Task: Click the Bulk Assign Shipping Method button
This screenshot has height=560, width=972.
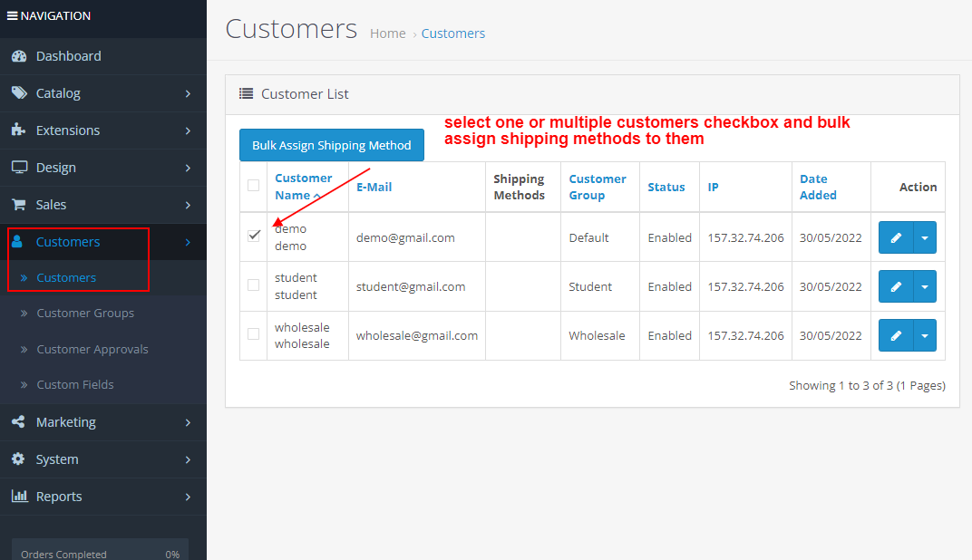Action: [x=331, y=144]
